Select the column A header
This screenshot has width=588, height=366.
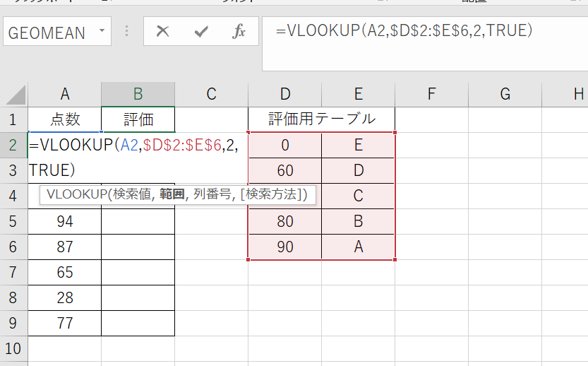[65, 94]
